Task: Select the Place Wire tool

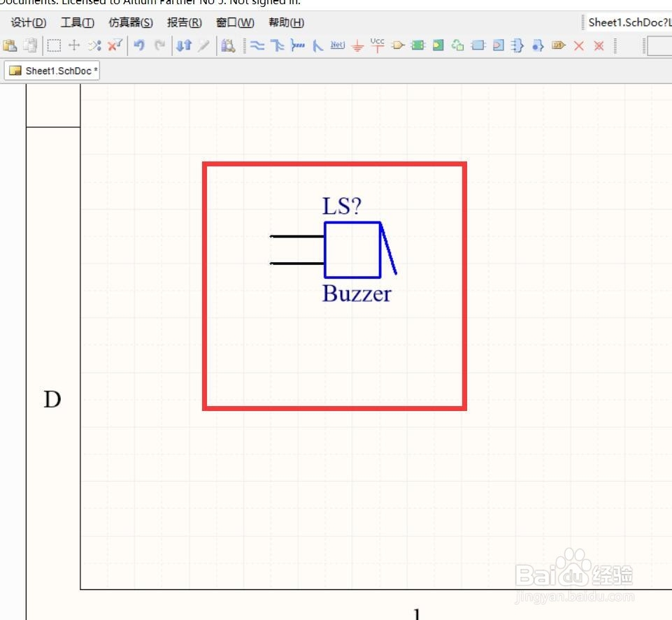Action: [x=257, y=45]
